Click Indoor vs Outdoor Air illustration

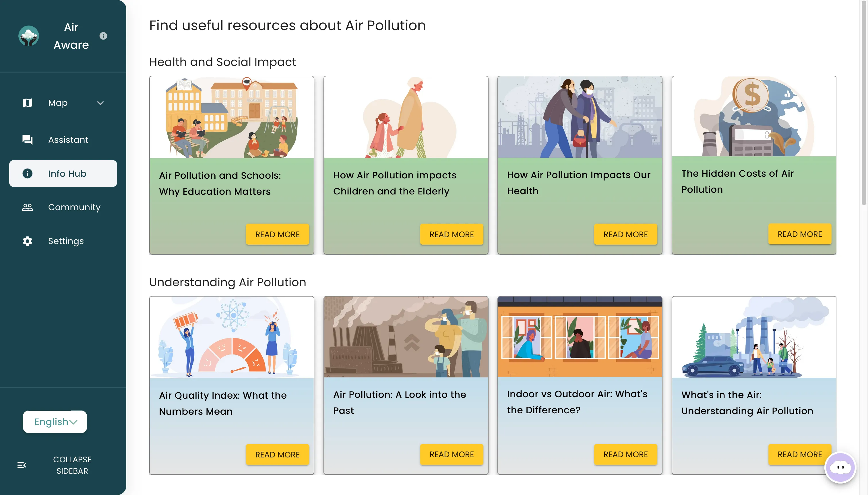(x=580, y=337)
